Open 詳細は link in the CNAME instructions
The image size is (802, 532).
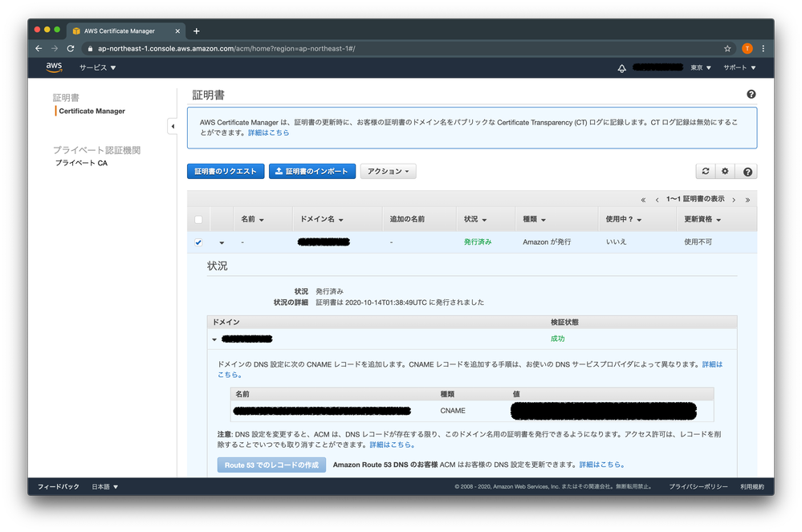pos(712,364)
